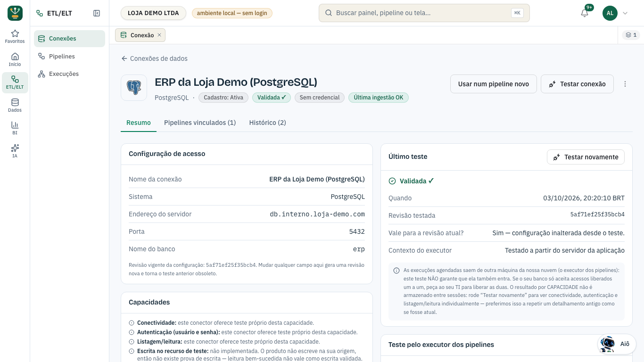Click the Última ingestão OK badge

pos(379,98)
